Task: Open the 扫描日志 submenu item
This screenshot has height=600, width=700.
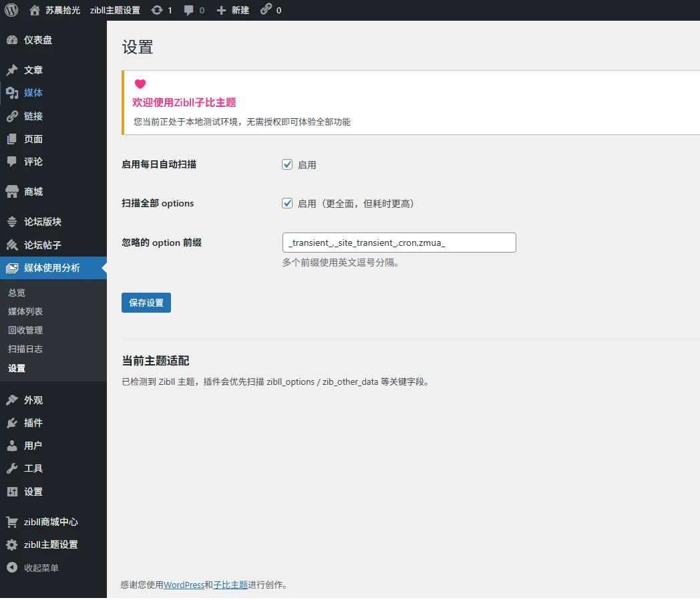Action: pos(25,348)
